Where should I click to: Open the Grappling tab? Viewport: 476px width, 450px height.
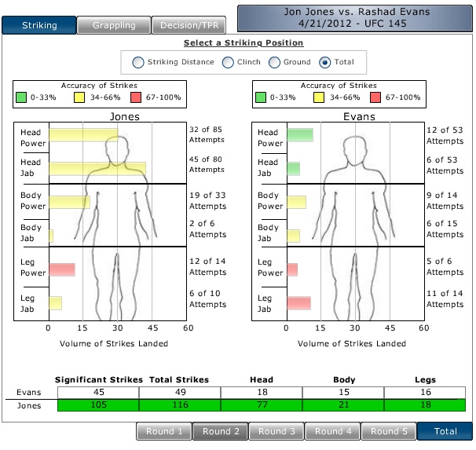click(114, 25)
